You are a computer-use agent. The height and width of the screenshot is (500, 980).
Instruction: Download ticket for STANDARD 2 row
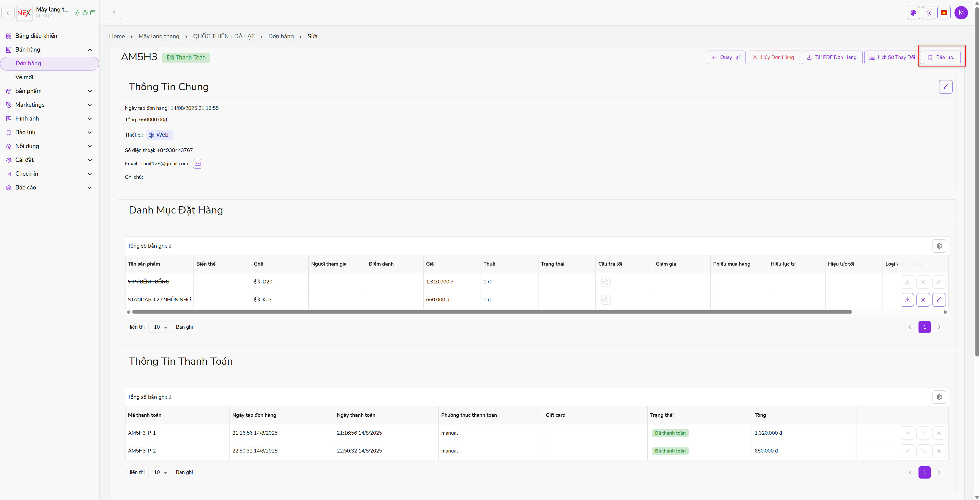pyautogui.click(x=907, y=300)
